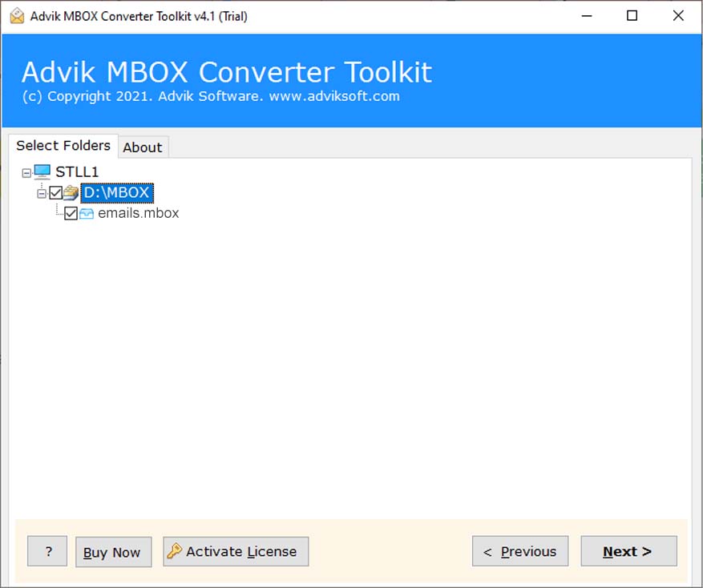
Task: Click the Advik app envelope icon in title bar
Action: click(17, 16)
